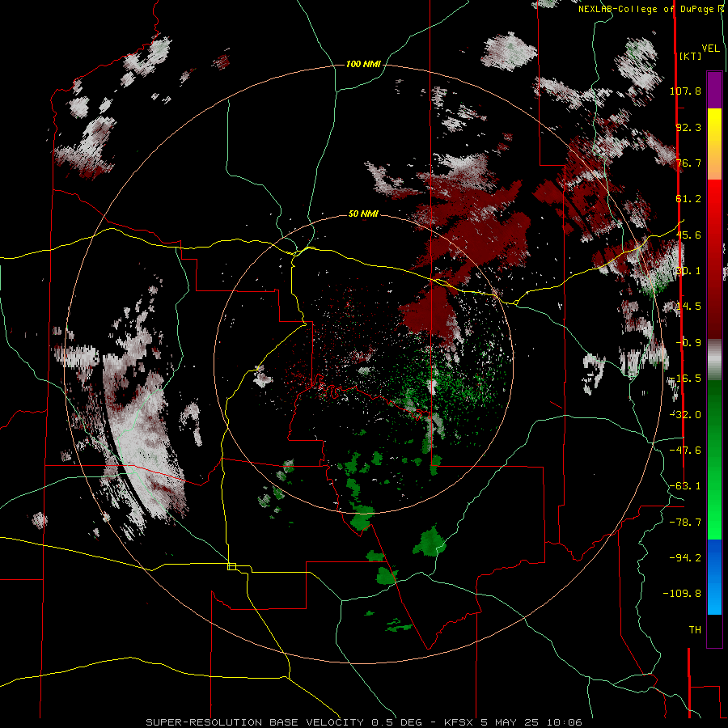Select the 14.5 velocity scale label
Image resolution: width=728 pixels, height=728 pixels.
[688, 307]
